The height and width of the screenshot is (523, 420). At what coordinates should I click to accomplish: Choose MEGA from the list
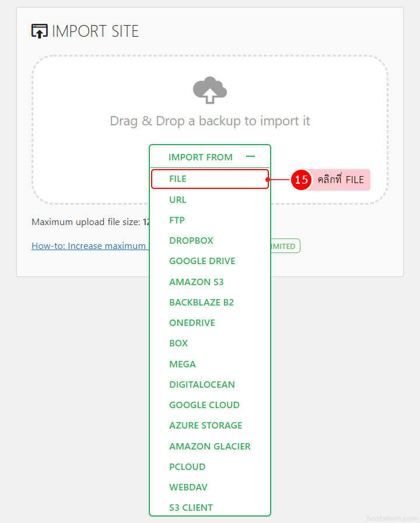click(x=183, y=364)
